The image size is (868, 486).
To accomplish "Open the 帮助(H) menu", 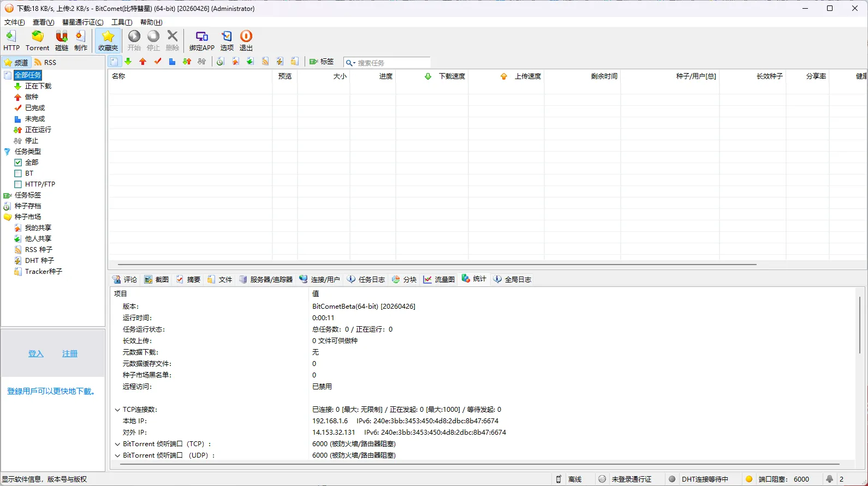I will pos(151,22).
